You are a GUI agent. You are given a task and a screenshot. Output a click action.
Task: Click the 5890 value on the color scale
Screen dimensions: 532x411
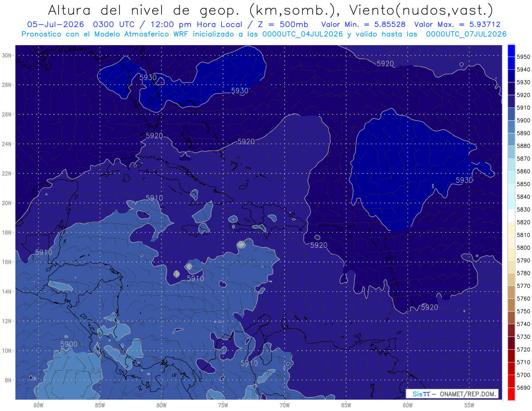click(523, 133)
